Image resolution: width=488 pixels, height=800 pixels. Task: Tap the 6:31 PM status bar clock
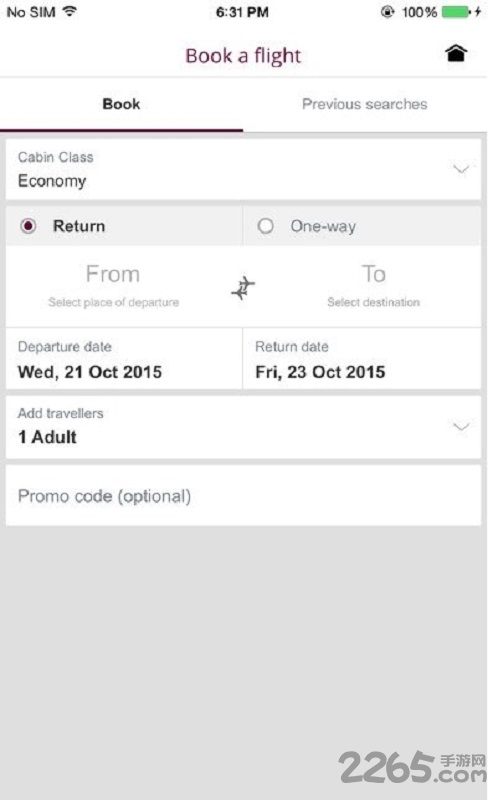(242, 12)
